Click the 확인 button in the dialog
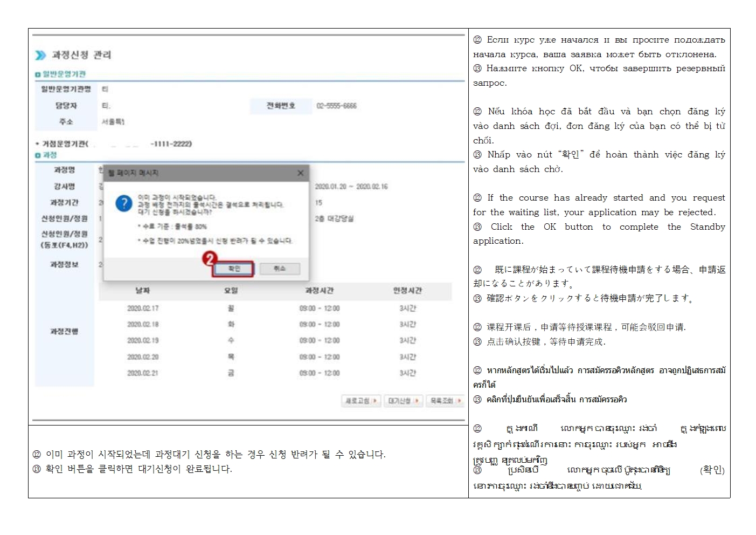 (x=233, y=269)
